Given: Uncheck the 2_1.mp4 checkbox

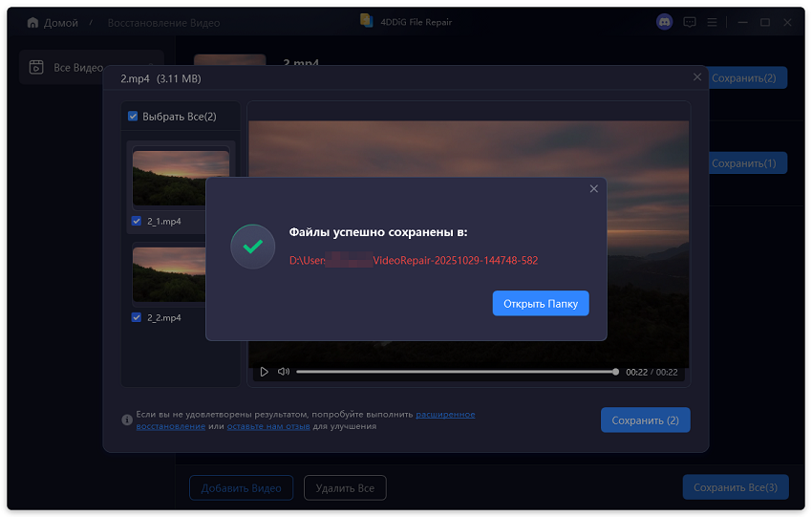Looking at the screenshot, I should pyautogui.click(x=137, y=221).
